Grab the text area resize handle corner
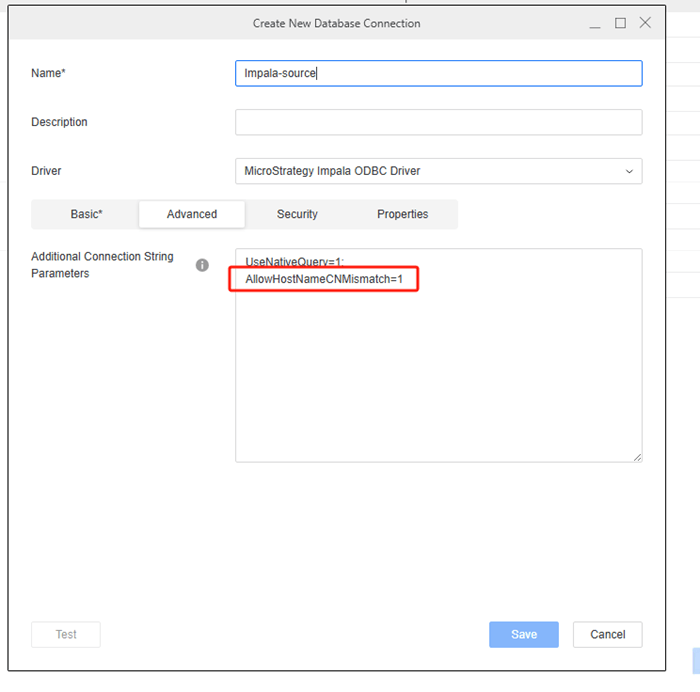This screenshot has width=700, height=692. (x=637, y=457)
